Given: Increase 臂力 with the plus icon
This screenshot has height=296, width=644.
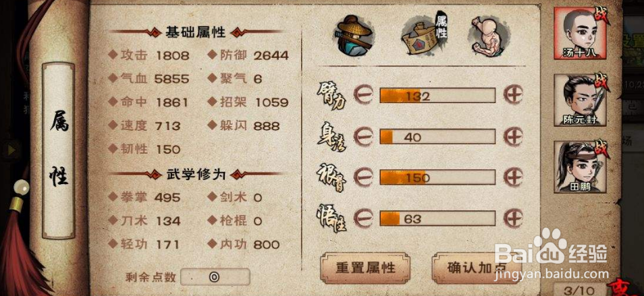Looking at the screenshot, I should point(514,96).
